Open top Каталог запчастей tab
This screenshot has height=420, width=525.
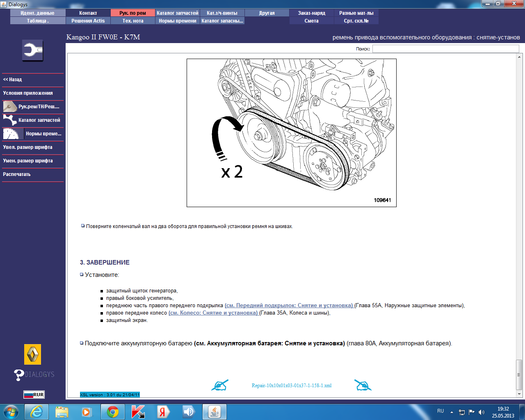tap(178, 13)
